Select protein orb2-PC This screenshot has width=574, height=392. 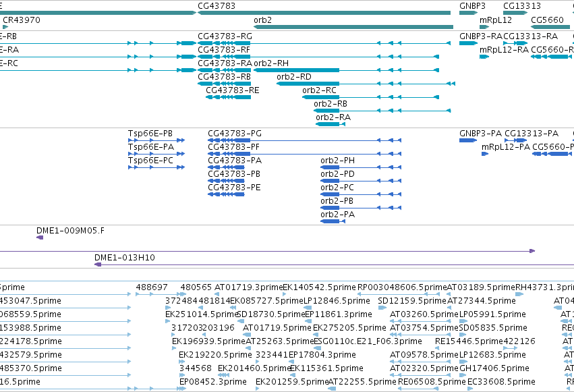pyautogui.click(x=337, y=188)
